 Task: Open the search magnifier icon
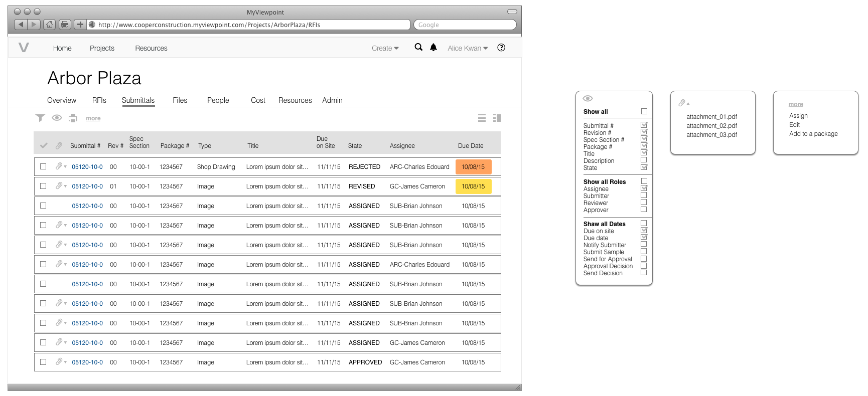[418, 47]
